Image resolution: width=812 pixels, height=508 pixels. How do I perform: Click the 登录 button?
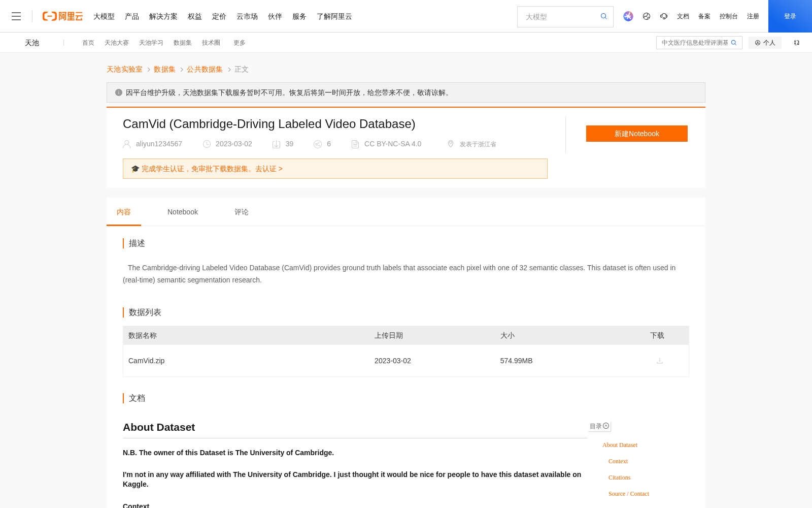point(790,16)
